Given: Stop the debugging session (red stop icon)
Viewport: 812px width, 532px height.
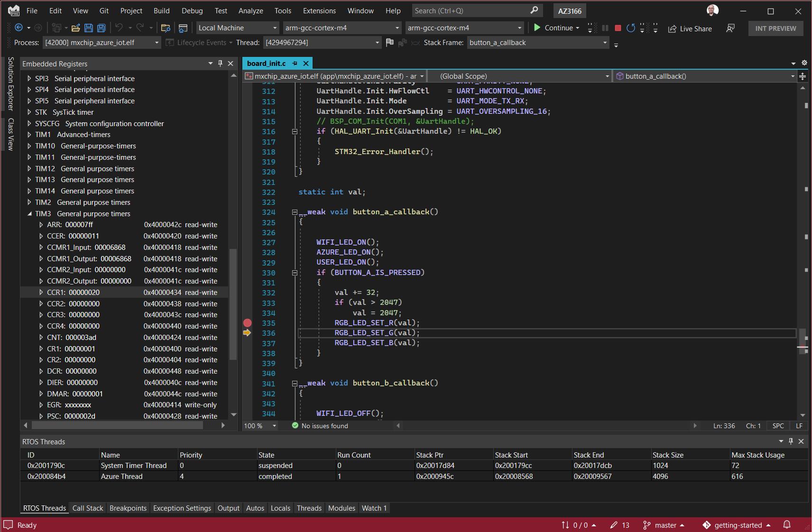Looking at the screenshot, I should coord(618,28).
